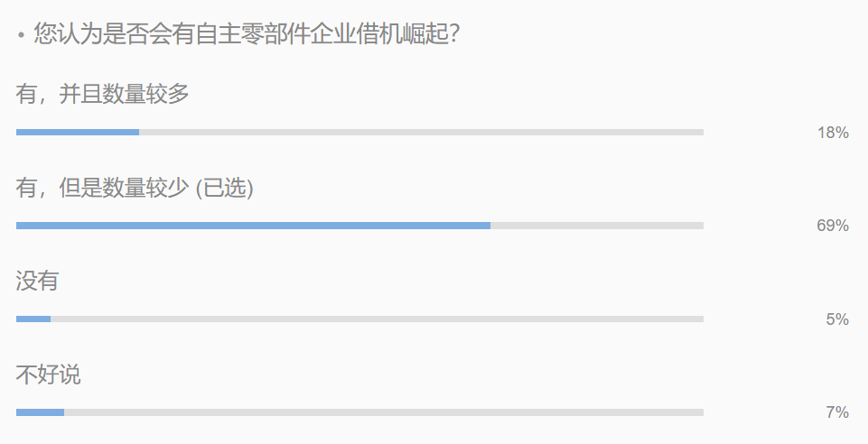Click the blue filled part of the 69% bar
This screenshot has width=868, height=444.
coord(253,226)
